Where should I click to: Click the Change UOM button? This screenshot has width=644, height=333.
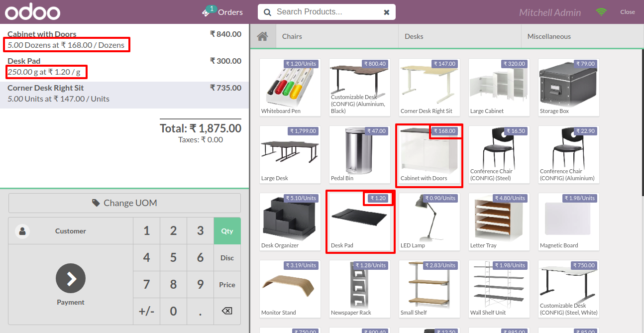tap(124, 203)
